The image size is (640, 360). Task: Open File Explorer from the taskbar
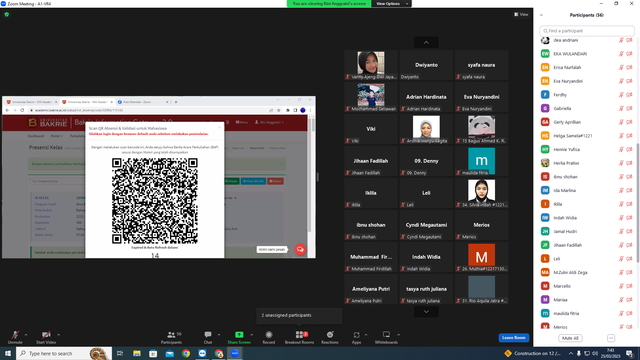point(137,353)
